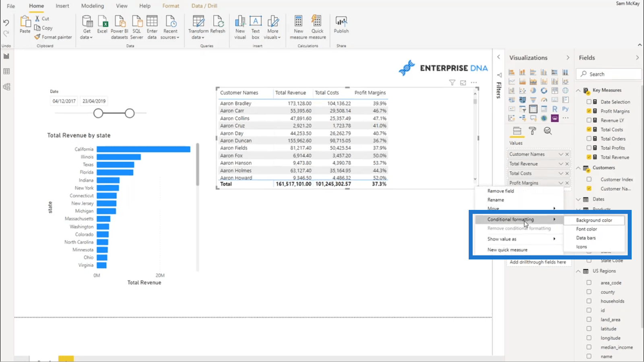The image size is (644, 362).
Task: Check the Total Orders measure
Action: (x=589, y=139)
